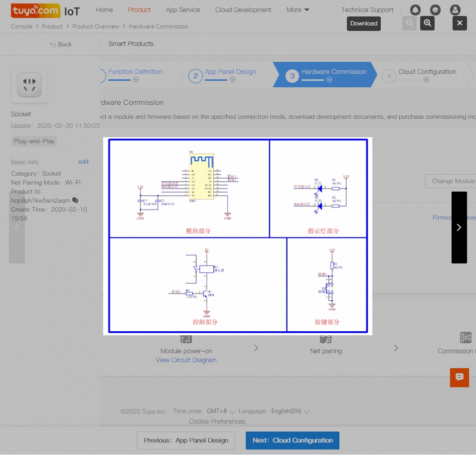This screenshot has width=476, height=455.
Task: Click Next: Cloud Configuration button
Action: point(292,441)
